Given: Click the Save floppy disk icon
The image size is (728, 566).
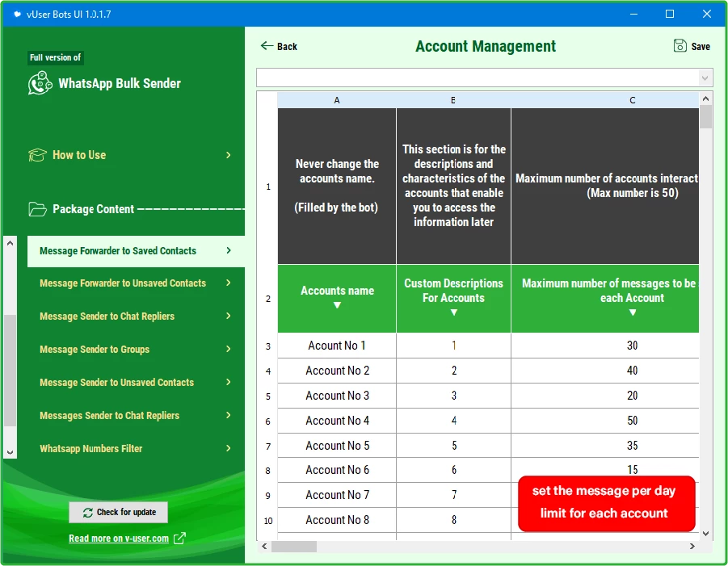Looking at the screenshot, I should [x=680, y=45].
